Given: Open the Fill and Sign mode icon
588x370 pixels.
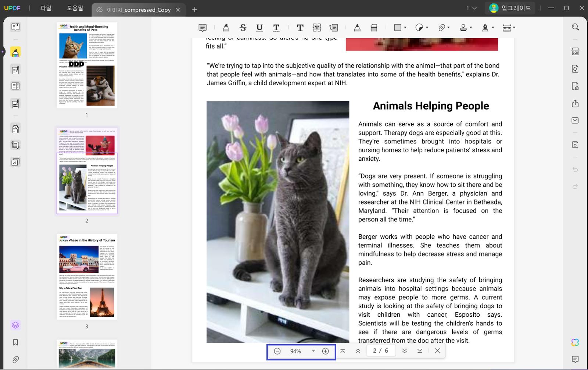Looking at the screenshot, I should [15, 104].
